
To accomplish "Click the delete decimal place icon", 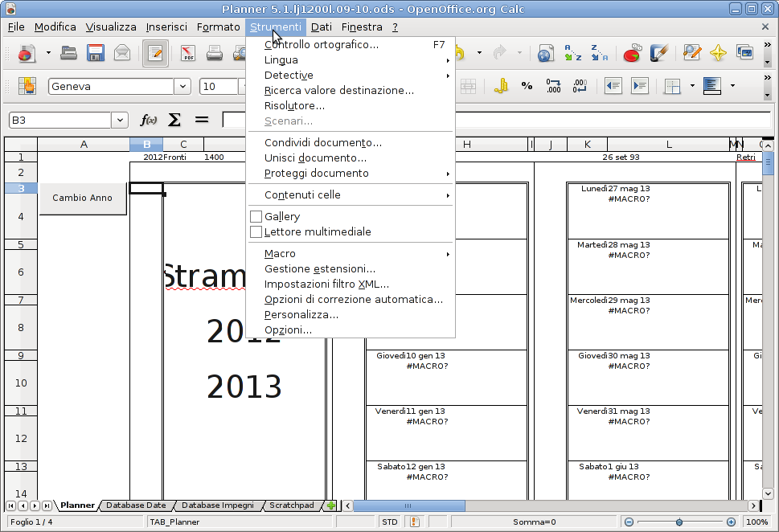I will point(580,86).
